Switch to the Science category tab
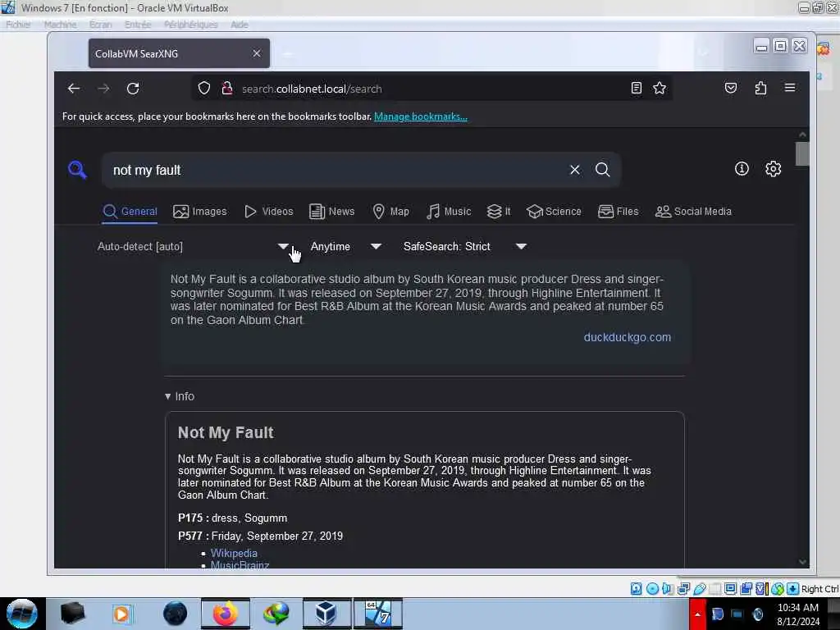This screenshot has width=840, height=630. coord(554,212)
